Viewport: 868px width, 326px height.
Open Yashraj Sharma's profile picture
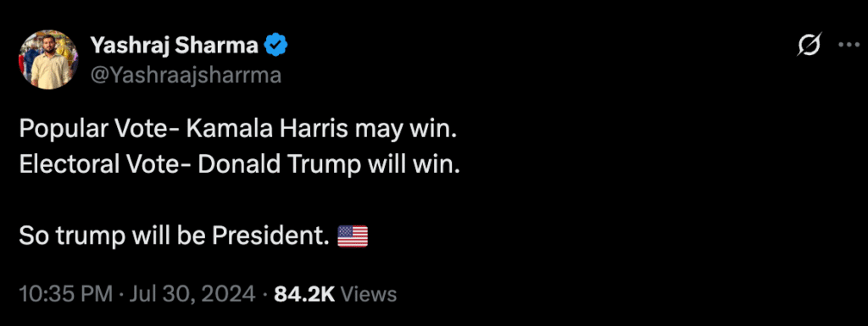(49, 59)
